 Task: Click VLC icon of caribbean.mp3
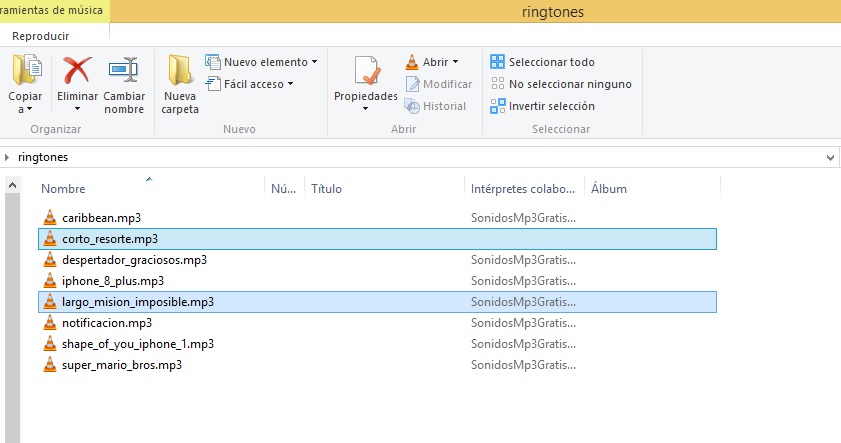tap(50, 217)
